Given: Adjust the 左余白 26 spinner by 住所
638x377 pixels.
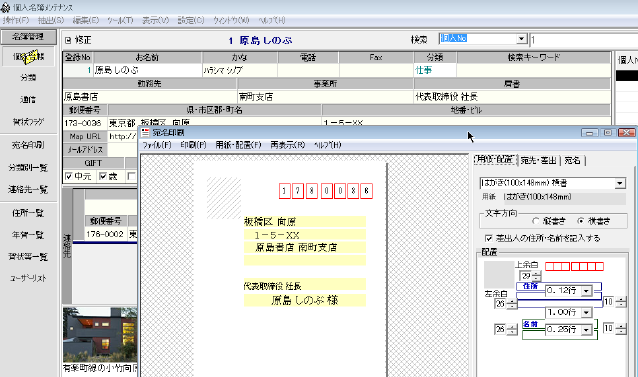Looking at the screenshot, I should click(x=512, y=304).
